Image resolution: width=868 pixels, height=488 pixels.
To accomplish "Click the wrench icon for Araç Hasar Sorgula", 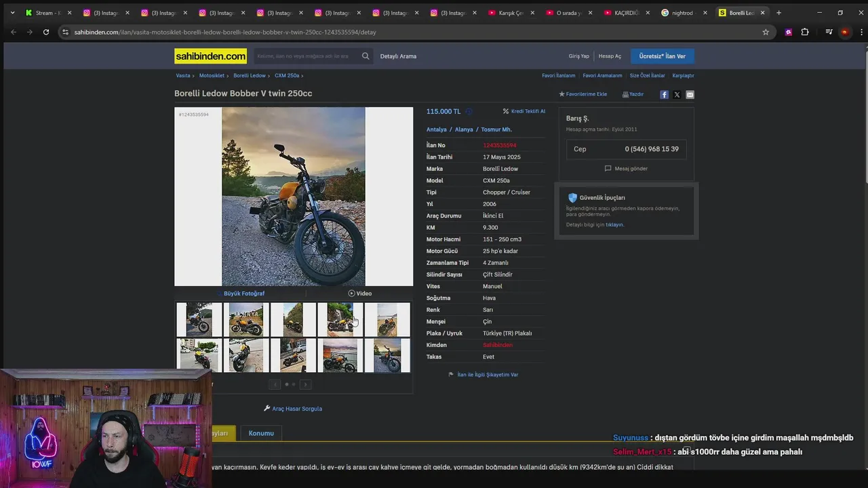I will click(x=267, y=409).
